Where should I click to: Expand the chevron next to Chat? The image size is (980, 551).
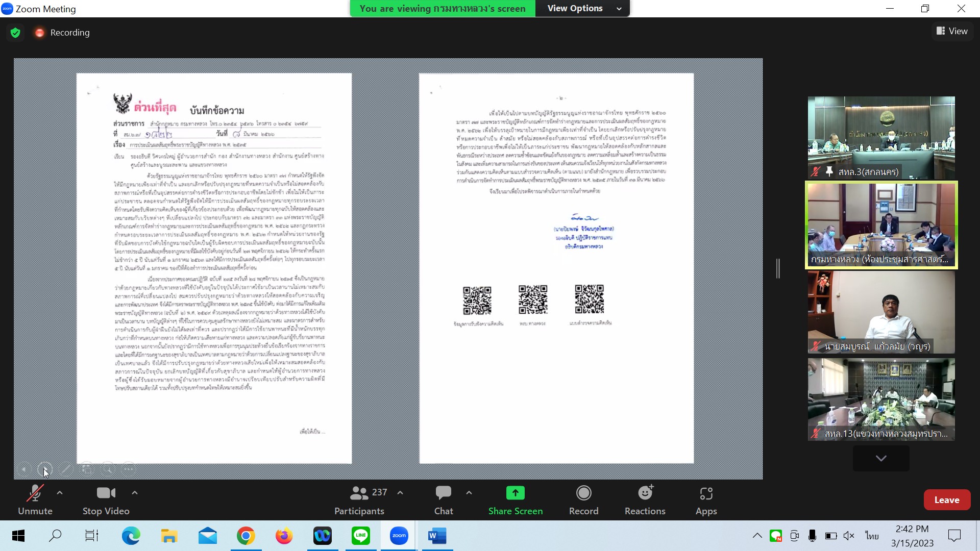(469, 493)
